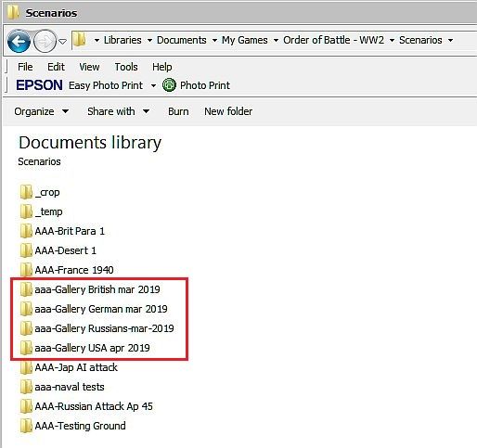
Task: Click the Photo Print green printer icon
Action: coord(169,85)
